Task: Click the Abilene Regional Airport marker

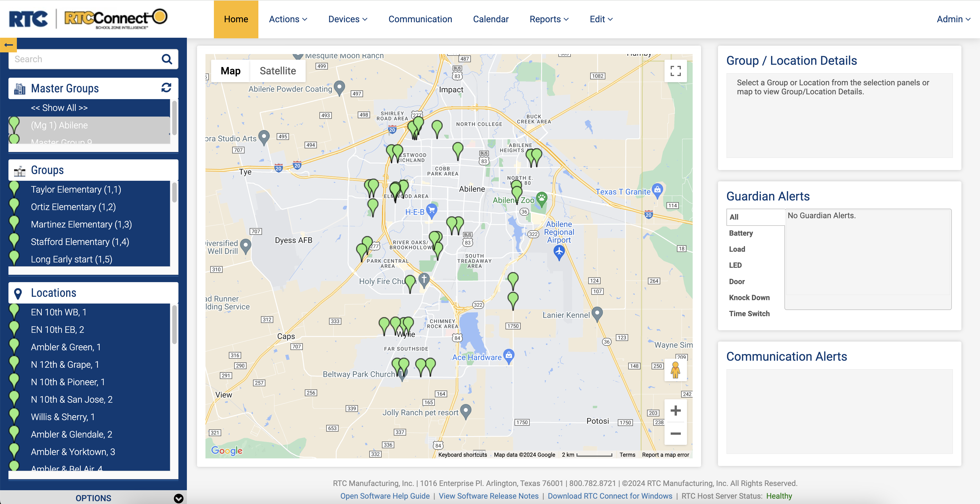Action: 559,252
